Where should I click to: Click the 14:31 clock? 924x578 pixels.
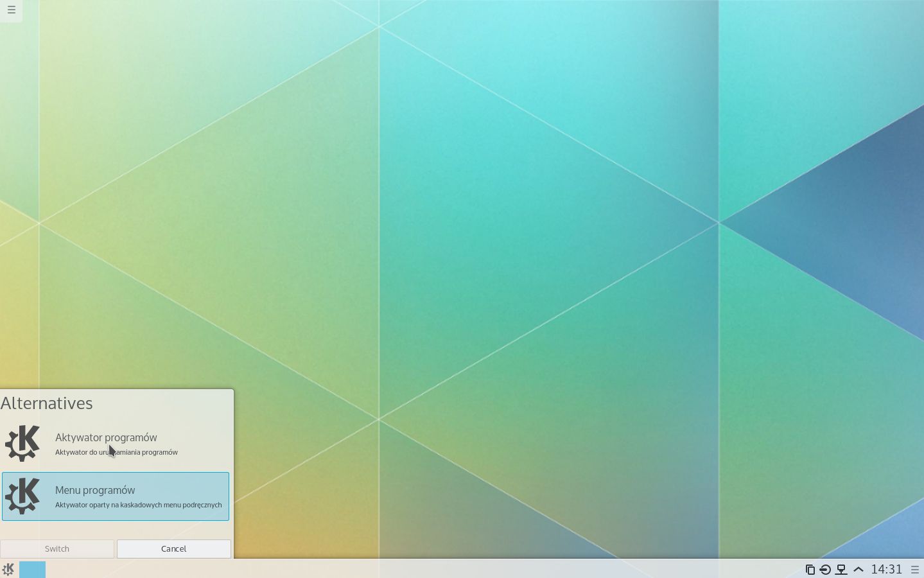pyautogui.click(x=886, y=570)
